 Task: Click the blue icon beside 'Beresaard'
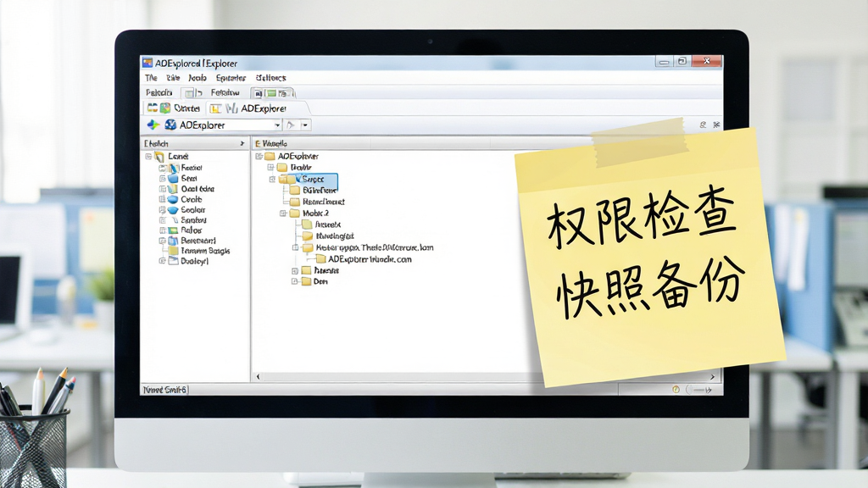pyautogui.click(x=173, y=241)
